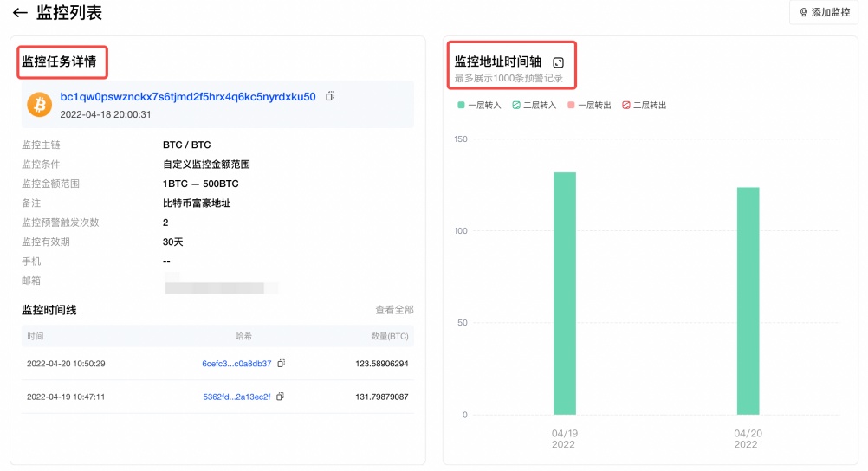Viewport: 868px width, 471px height.
Task: Toggle the 二层转入 legend series
Action: tap(534, 105)
